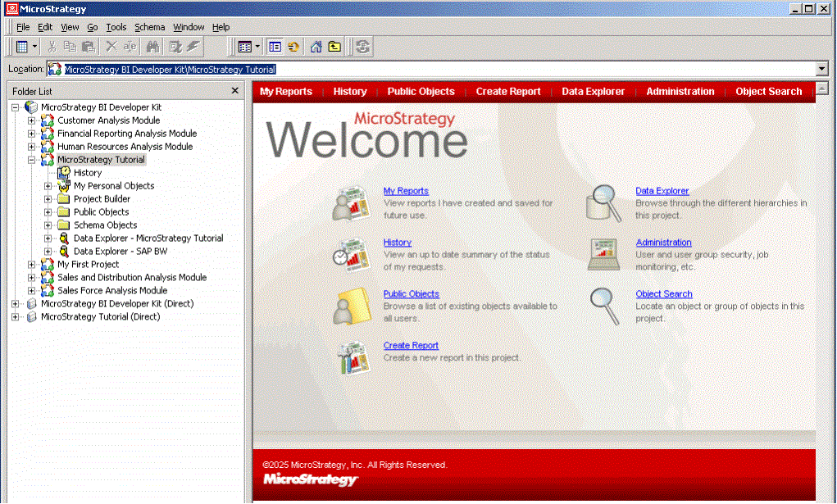Click the Cut scissors toolbar icon
Image resolution: width=837 pixels, height=504 pixels.
52,47
